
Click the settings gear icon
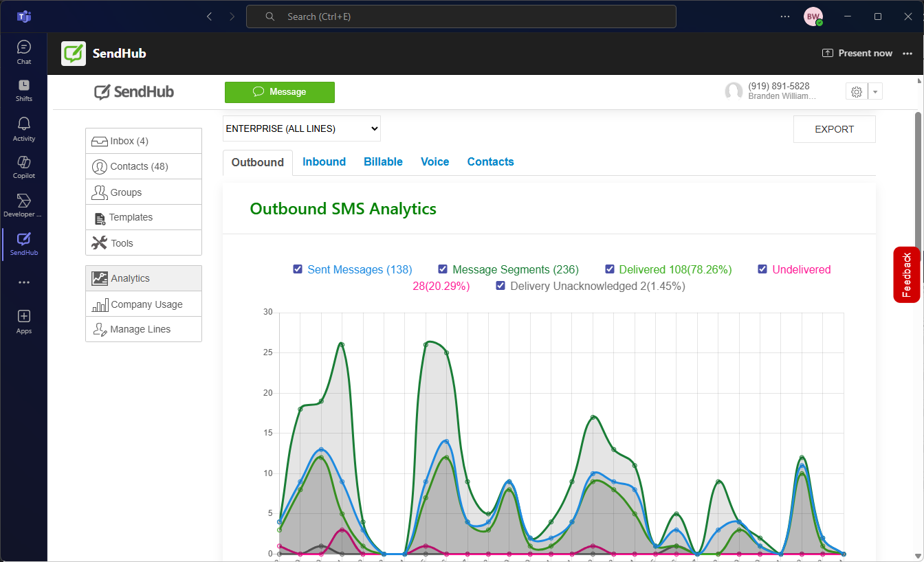(856, 92)
